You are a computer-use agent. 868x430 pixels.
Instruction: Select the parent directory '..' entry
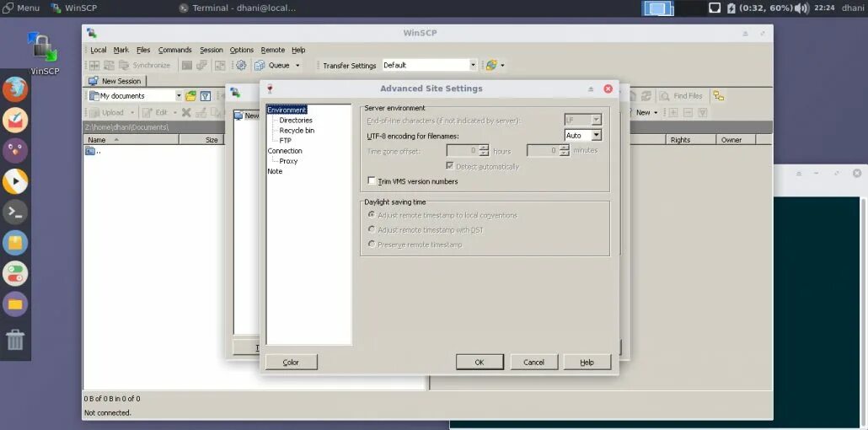coord(93,151)
